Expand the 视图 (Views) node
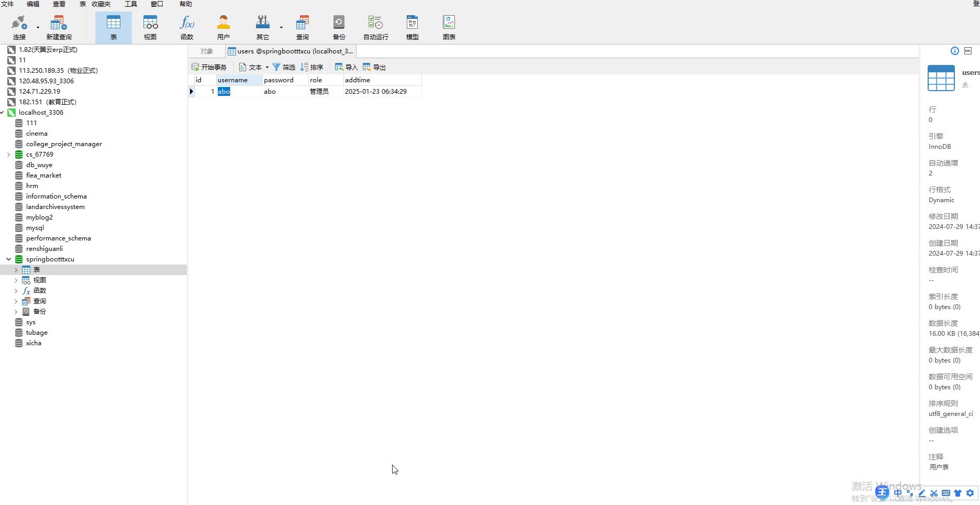The height and width of the screenshot is (505, 980). tap(16, 280)
